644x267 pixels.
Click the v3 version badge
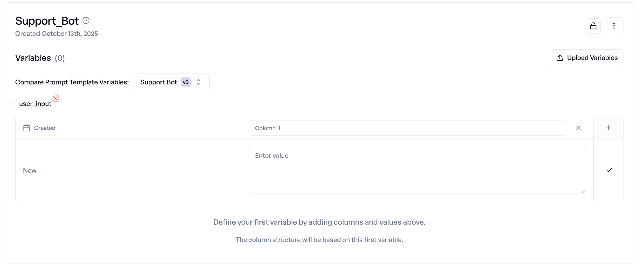click(x=186, y=82)
